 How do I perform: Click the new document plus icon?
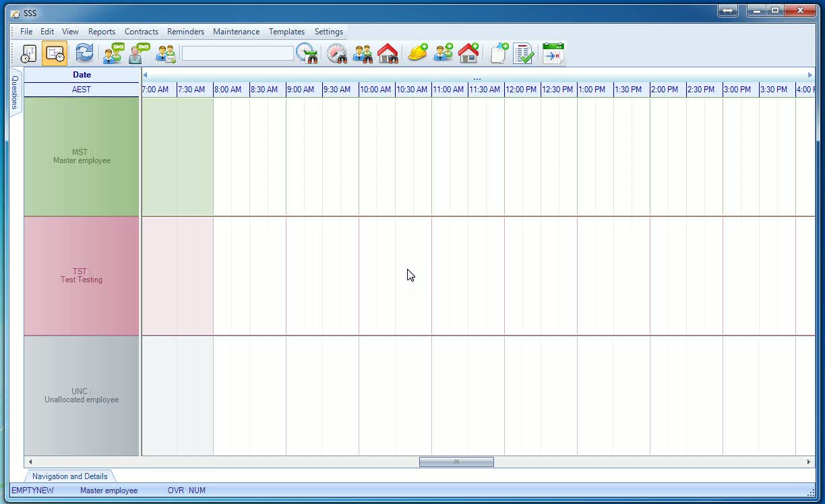pos(499,53)
